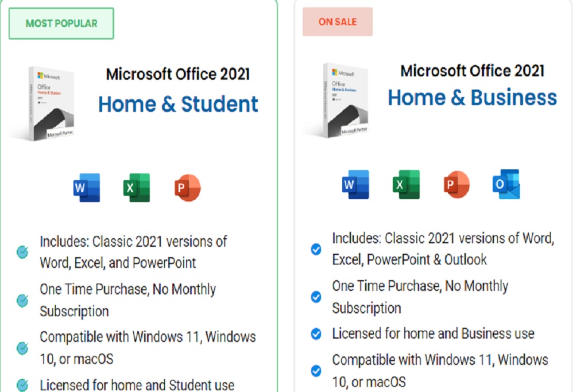
Task: Click the PowerPoint icon in Home & Student card
Action: click(x=188, y=187)
